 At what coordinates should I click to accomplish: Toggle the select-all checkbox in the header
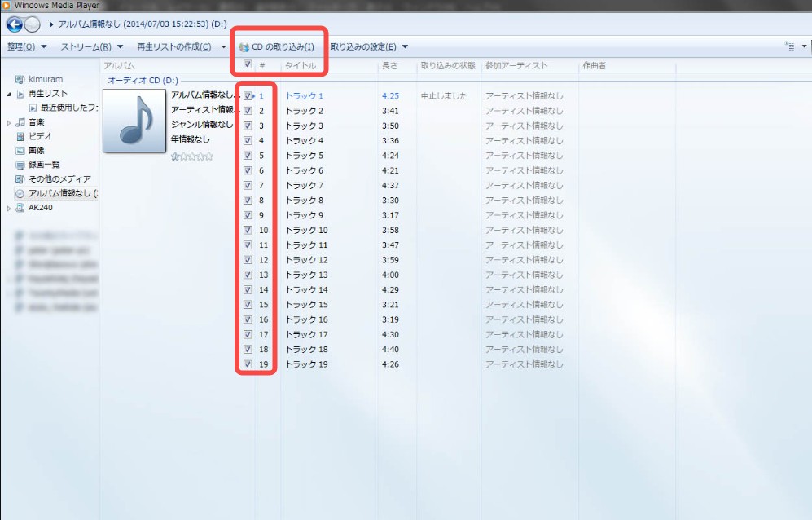pos(248,64)
